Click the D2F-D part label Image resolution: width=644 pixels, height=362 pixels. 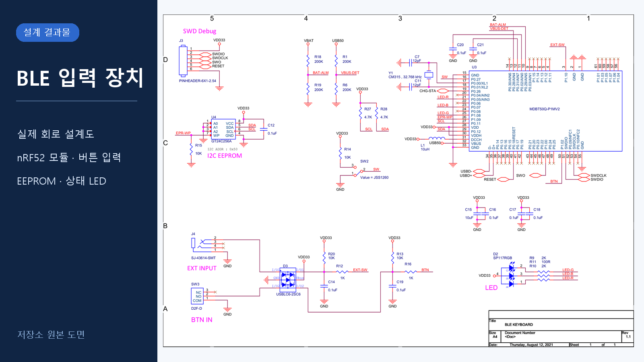[x=196, y=309]
